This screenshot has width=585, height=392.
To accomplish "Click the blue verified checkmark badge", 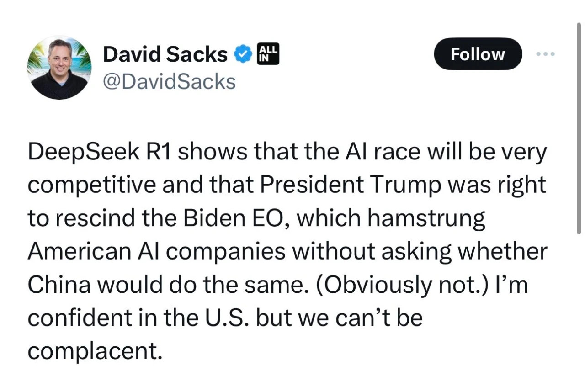I will [243, 54].
